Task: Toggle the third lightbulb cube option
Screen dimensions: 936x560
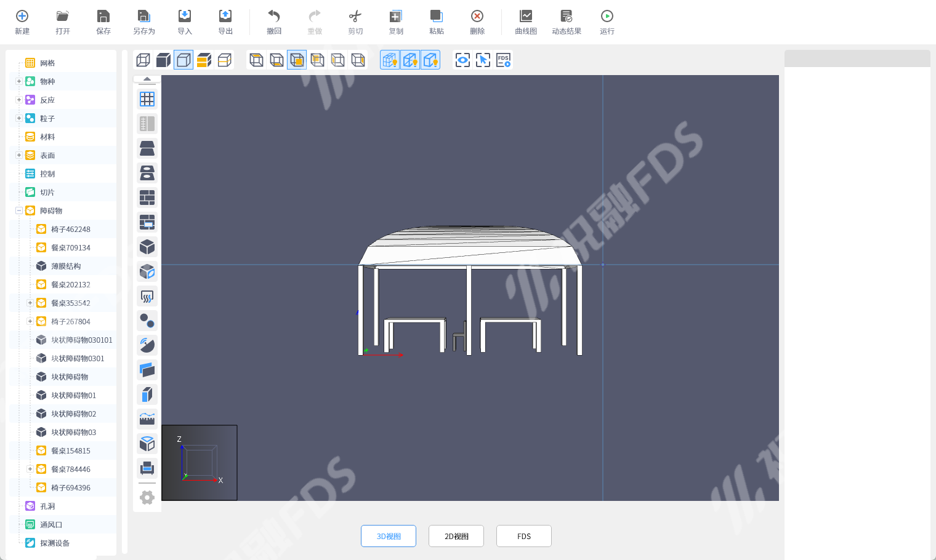Action: click(x=430, y=60)
